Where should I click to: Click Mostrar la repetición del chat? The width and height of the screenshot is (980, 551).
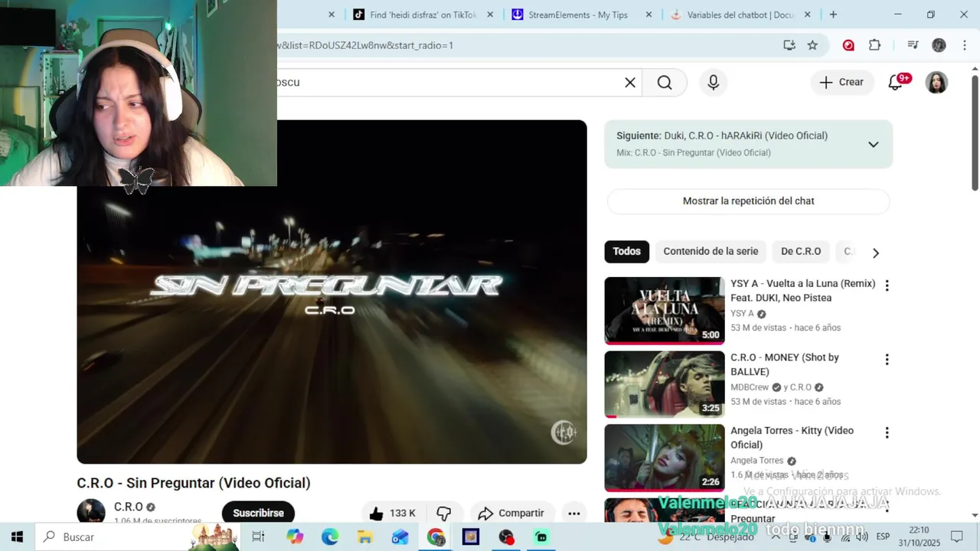point(749,201)
